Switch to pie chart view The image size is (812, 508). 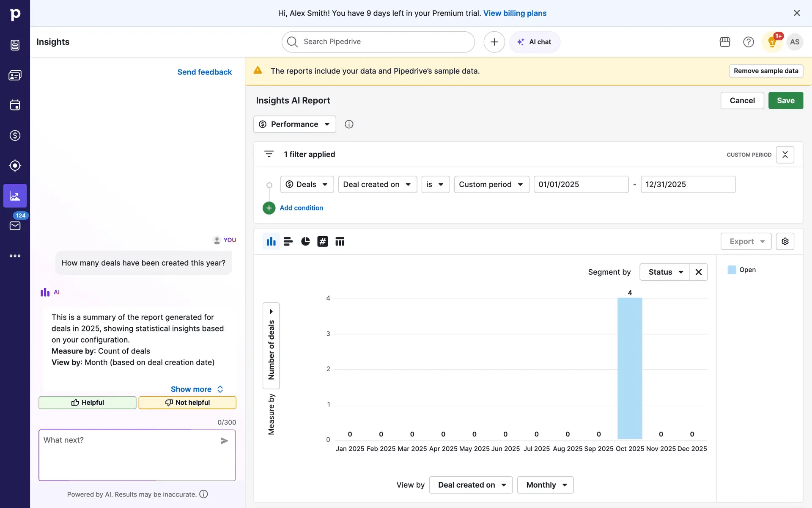click(x=305, y=241)
